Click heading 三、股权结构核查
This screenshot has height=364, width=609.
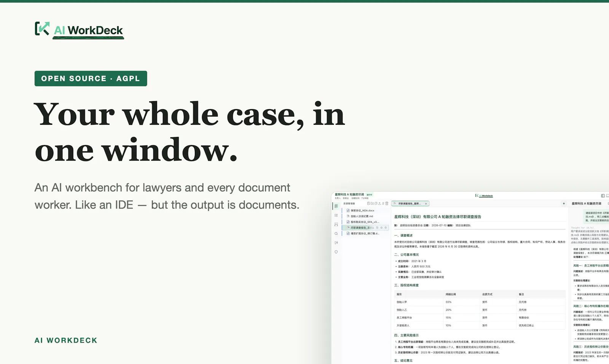(407, 285)
